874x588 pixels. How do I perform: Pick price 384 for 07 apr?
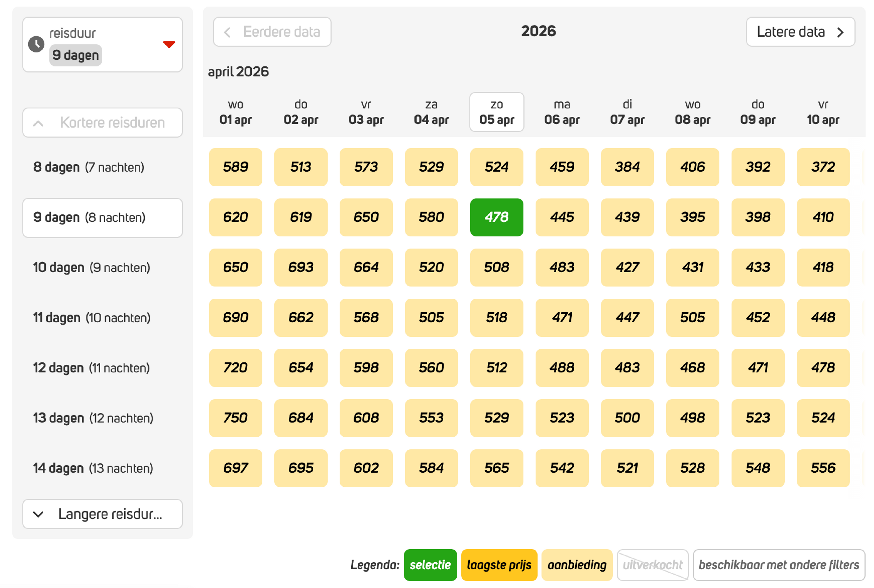click(x=627, y=167)
